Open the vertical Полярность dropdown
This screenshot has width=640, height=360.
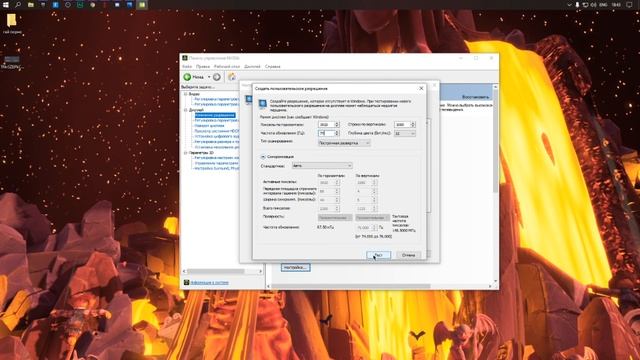click(372, 218)
